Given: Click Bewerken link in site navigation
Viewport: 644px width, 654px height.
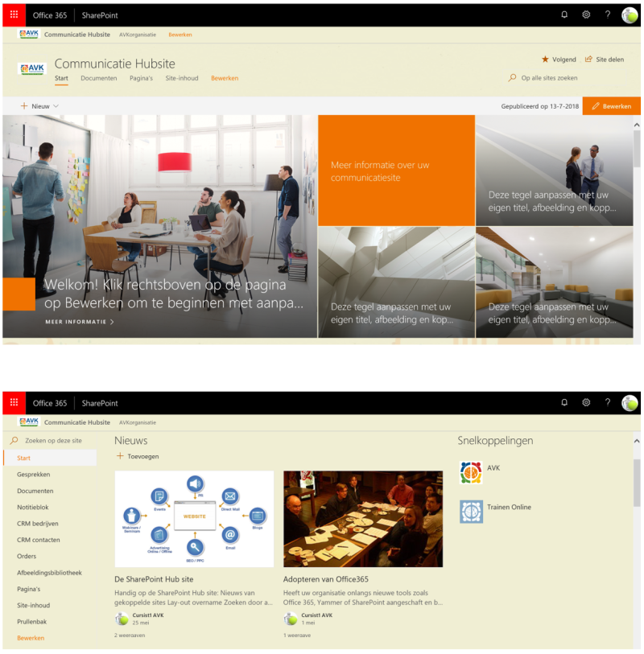Looking at the screenshot, I should tap(225, 78).
